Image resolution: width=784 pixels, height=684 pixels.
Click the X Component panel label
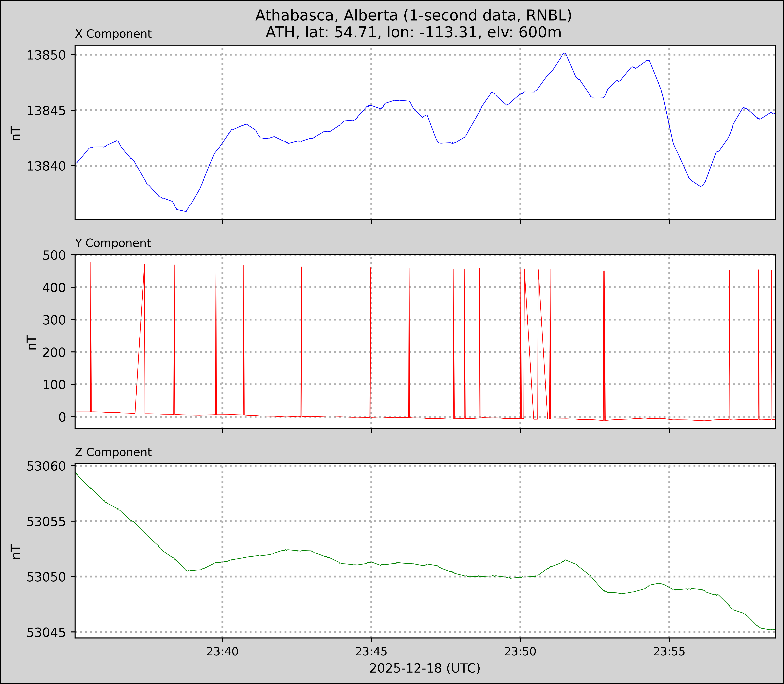113,34
